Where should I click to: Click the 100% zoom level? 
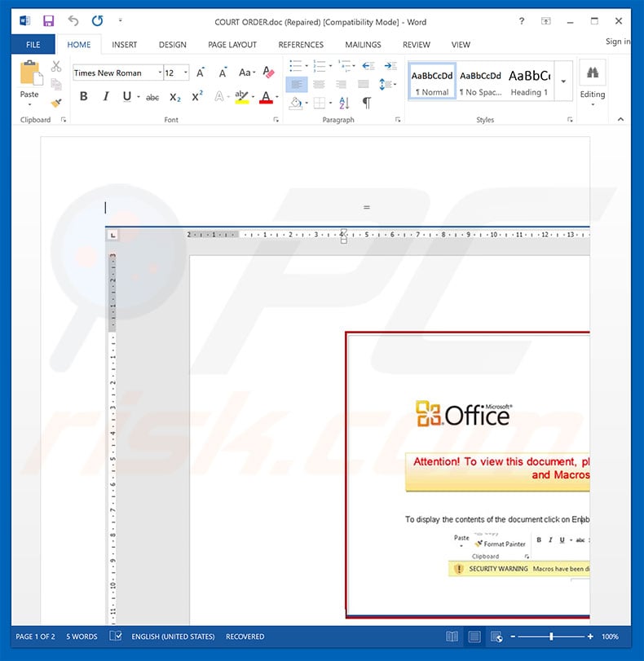611,637
